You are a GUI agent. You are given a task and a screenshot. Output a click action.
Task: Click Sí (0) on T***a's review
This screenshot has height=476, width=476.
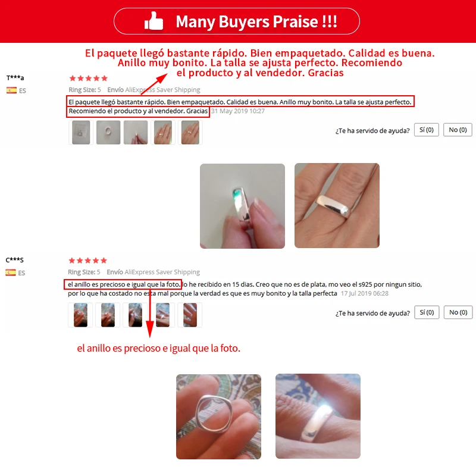[x=426, y=130]
